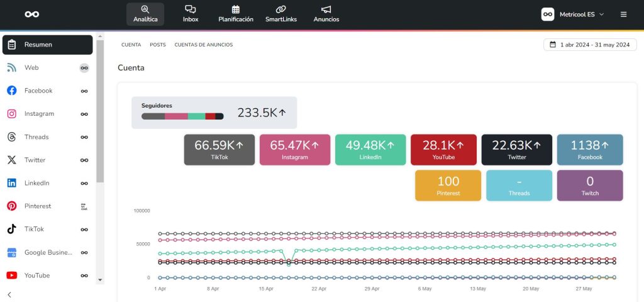This screenshot has height=302, width=644.
Task: Click the Cuenta section heading
Action: [131, 68]
